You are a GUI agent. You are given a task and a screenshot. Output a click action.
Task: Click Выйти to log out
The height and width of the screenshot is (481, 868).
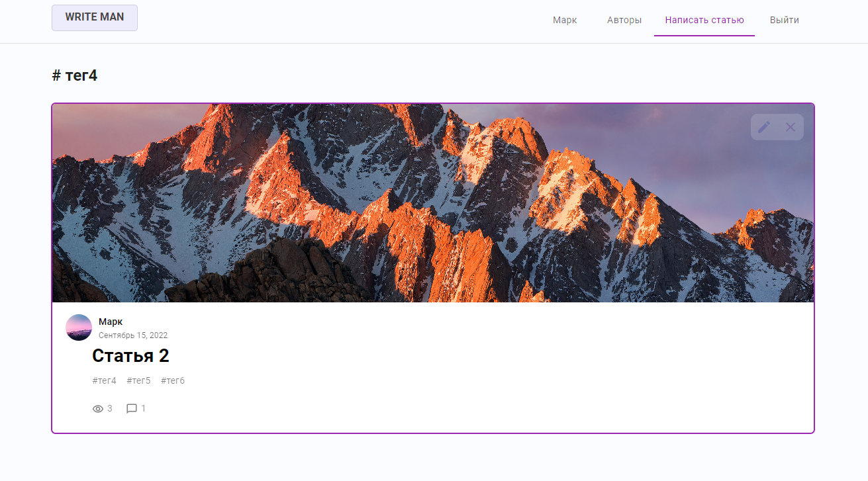[784, 20]
